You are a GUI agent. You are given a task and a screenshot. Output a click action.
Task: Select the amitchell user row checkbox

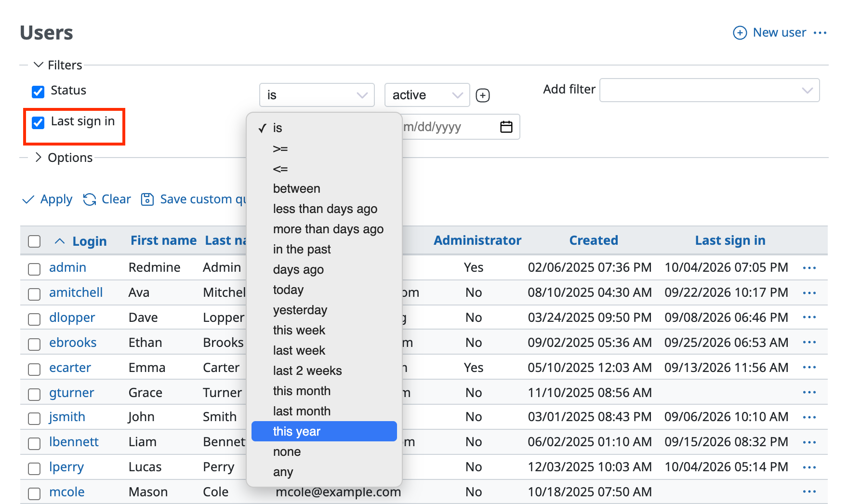[34, 294]
